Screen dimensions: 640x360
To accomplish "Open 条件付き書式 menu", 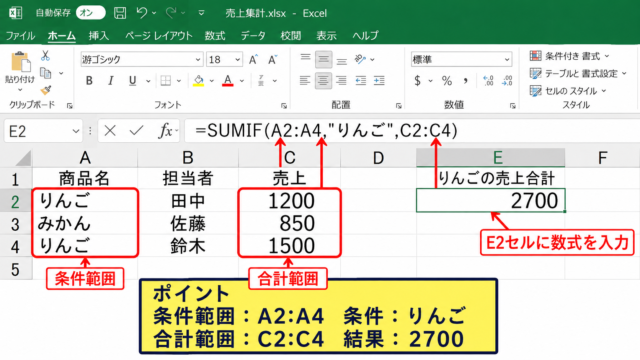I will 569,56.
